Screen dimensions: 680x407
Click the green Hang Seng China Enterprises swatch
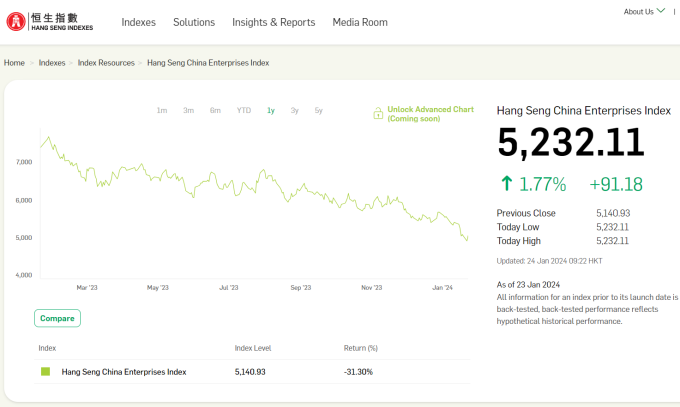pyautogui.click(x=46, y=371)
